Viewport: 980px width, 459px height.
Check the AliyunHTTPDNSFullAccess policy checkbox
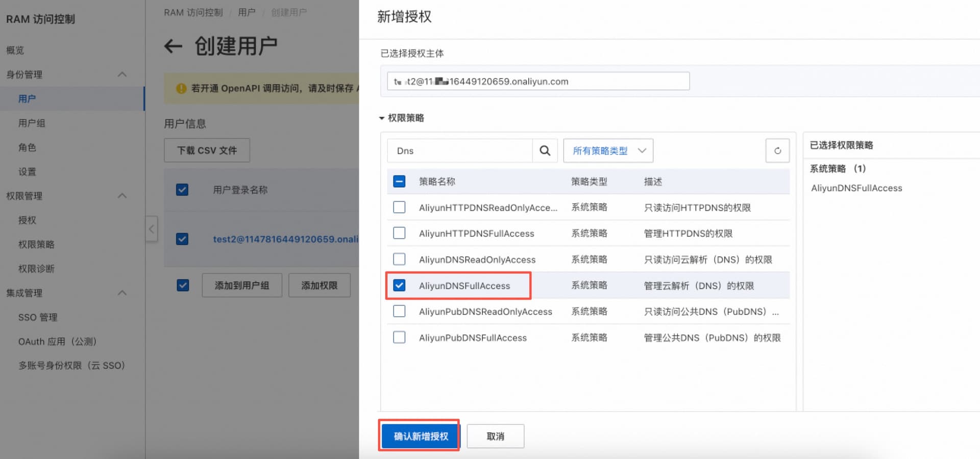click(x=399, y=233)
